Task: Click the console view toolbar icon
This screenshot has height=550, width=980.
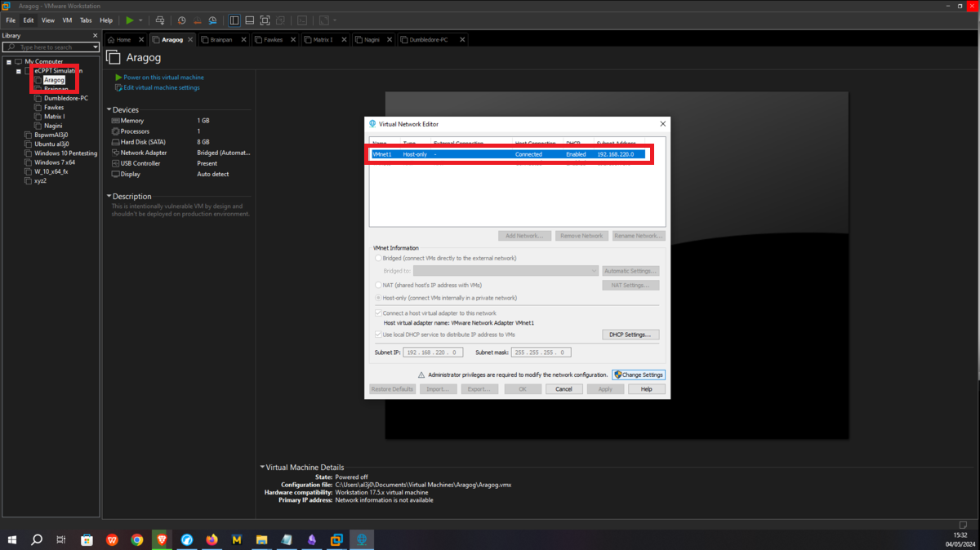Action: pyautogui.click(x=302, y=20)
